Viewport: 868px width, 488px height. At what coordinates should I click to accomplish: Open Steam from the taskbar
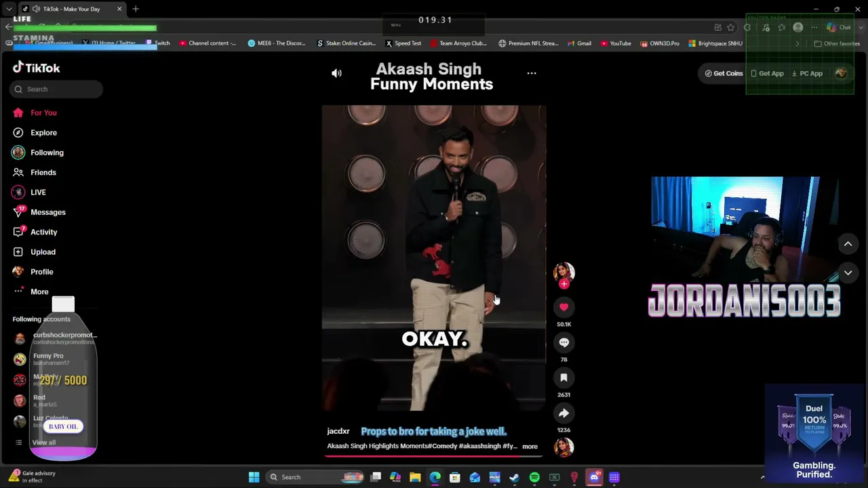(515, 477)
